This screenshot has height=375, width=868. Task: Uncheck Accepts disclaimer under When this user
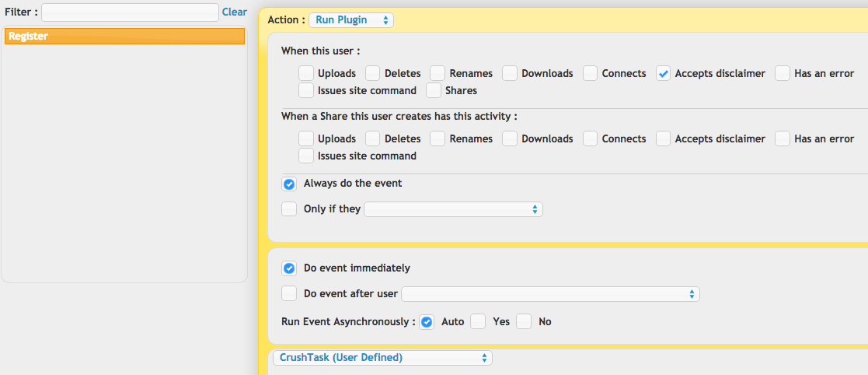pos(663,73)
